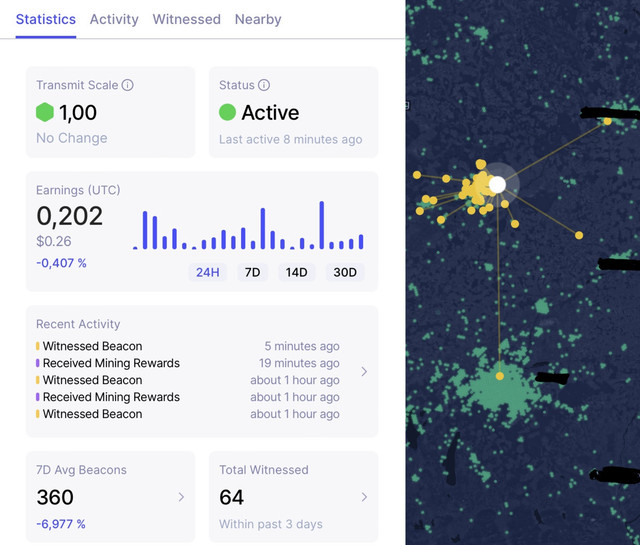This screenshot has height=545, width=640.
Task: Click the 64 total witnessed value
Action: (231, 497)
